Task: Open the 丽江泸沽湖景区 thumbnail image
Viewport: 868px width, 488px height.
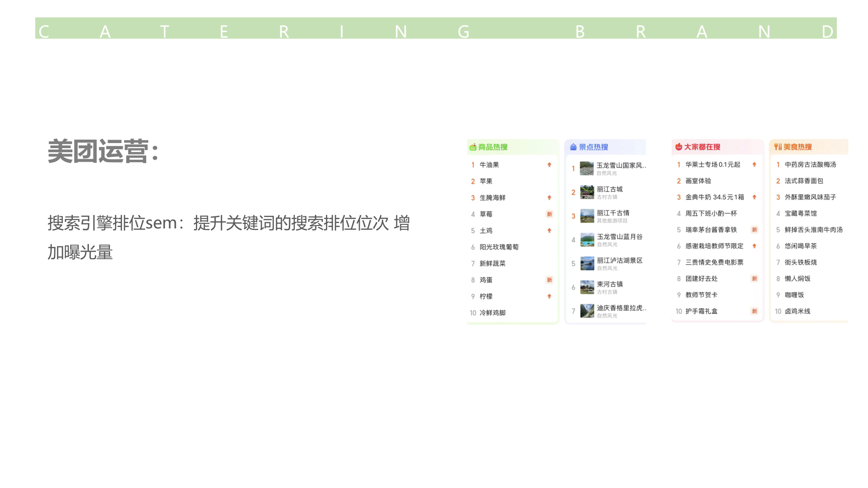Action: pyautogui.click(x=587, y=263)
